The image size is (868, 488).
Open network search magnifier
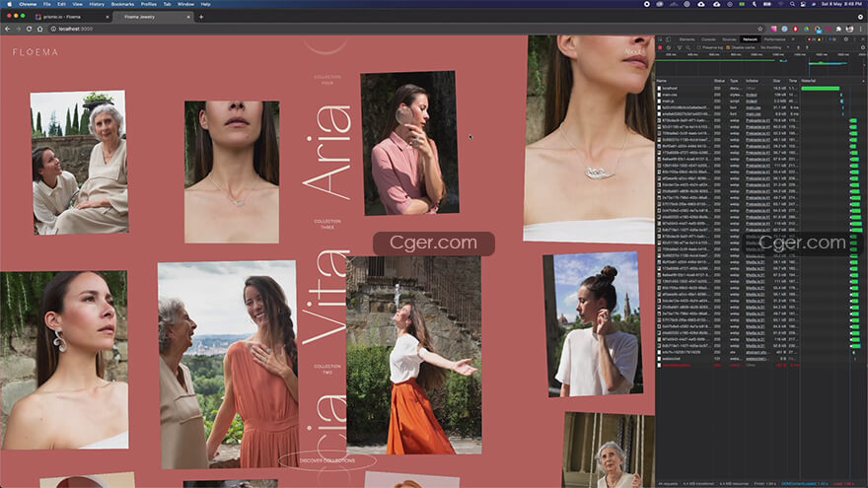coord(688,47)
